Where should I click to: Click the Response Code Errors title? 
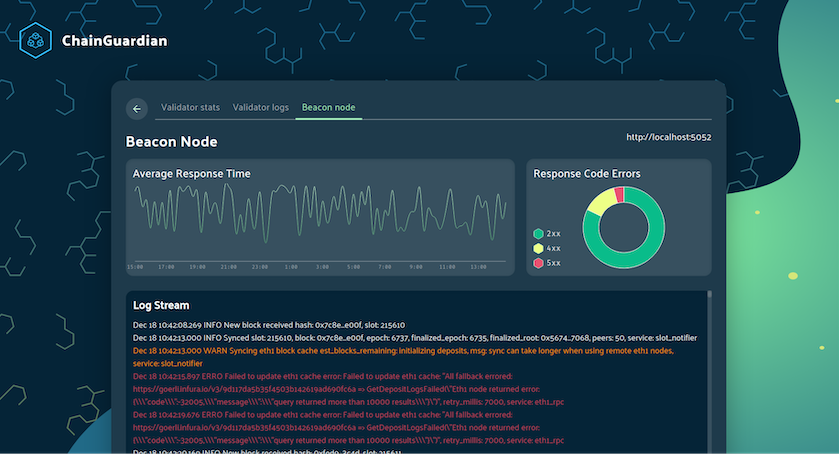[587, 173]
